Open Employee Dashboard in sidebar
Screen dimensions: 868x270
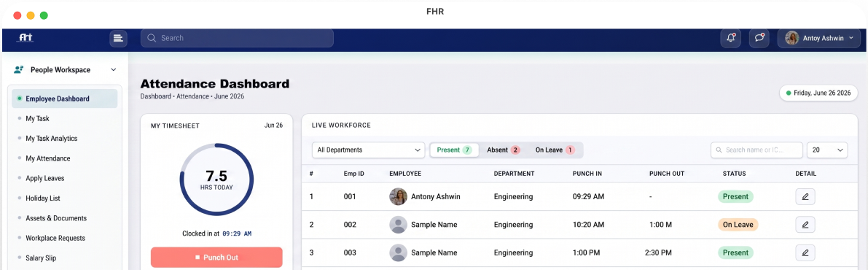coord(65,99)
